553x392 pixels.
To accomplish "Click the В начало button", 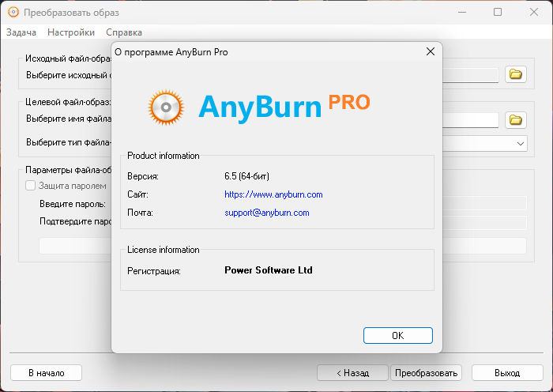I will 46,373.
